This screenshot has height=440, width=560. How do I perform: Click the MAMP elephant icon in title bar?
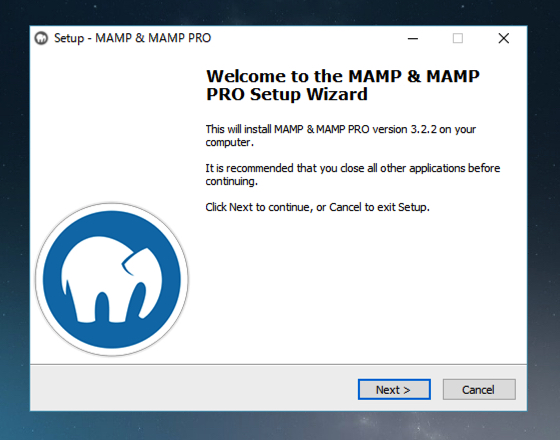(x=41, y=38)
